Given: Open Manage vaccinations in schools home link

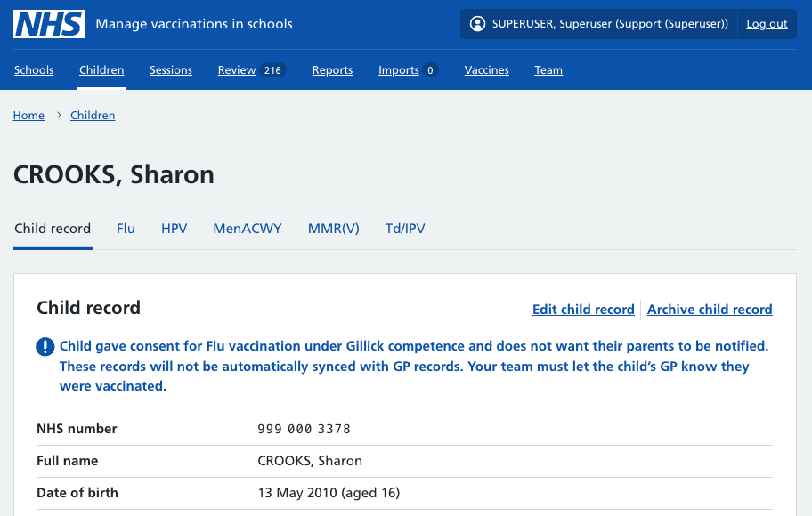Looking at the screenshot, I should pyautogui.click(x=194, y=24).
